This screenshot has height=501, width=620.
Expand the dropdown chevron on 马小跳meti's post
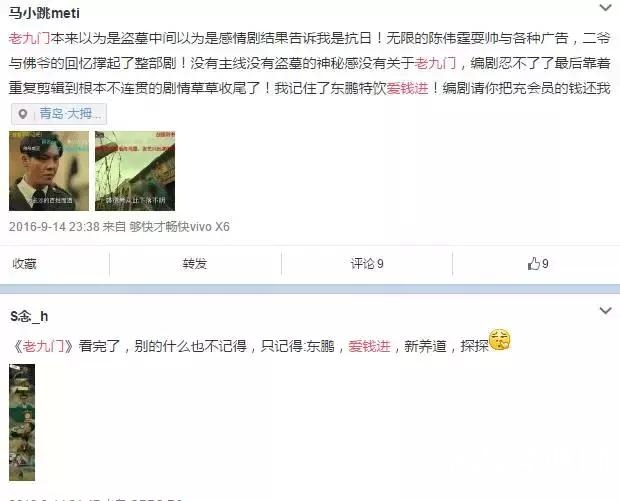pos(605,8)
